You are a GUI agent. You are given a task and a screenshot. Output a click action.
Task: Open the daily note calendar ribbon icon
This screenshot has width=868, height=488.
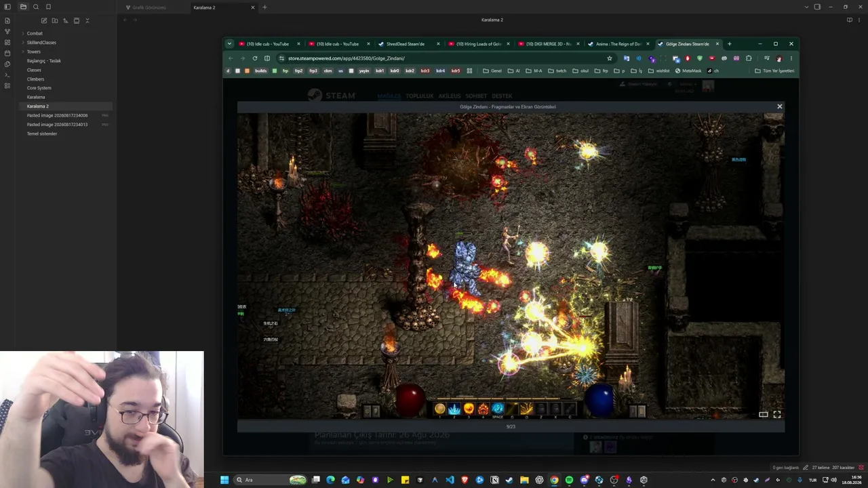[7, 53]
